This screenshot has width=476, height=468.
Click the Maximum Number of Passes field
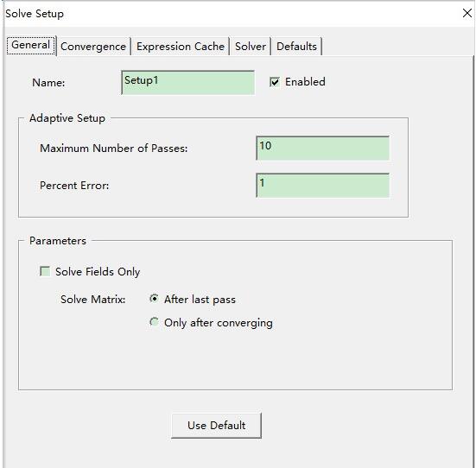(323, 149)
